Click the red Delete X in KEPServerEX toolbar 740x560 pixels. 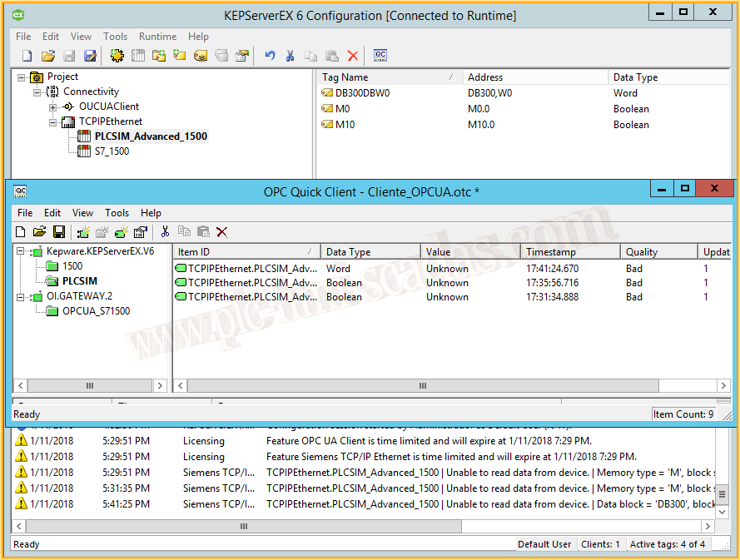[x=352, y=56]
